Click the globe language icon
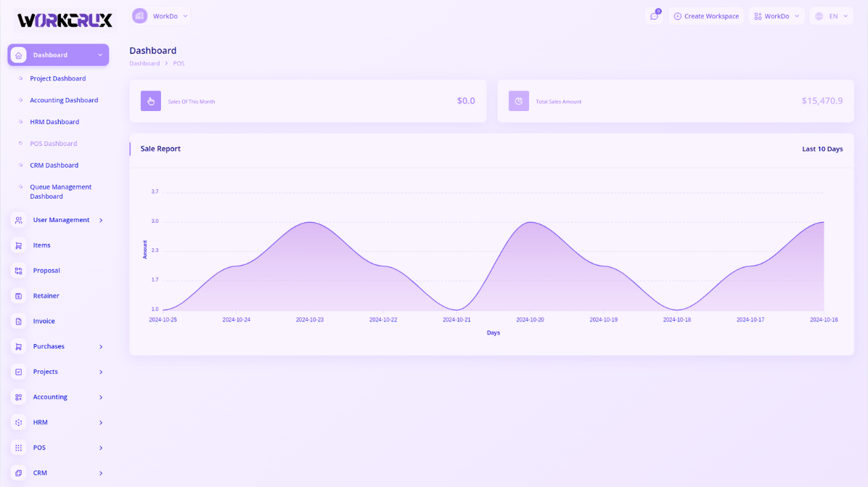 tap(819, 16)
